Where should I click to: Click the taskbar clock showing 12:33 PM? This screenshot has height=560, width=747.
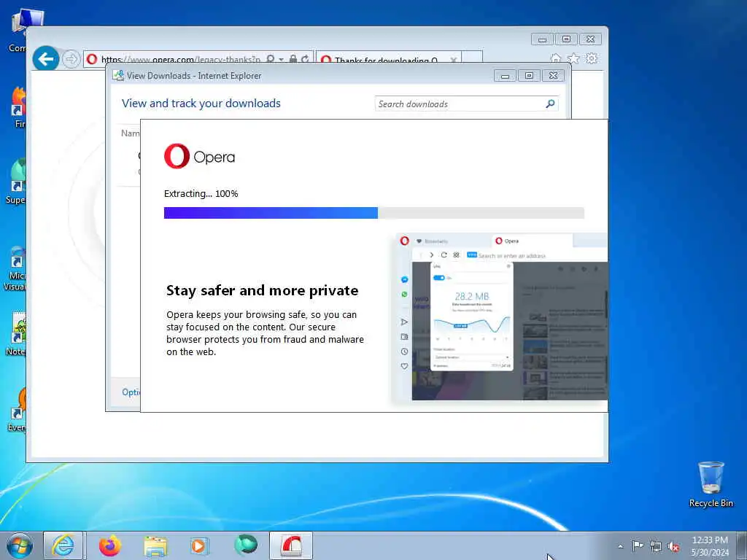point(710,546)
